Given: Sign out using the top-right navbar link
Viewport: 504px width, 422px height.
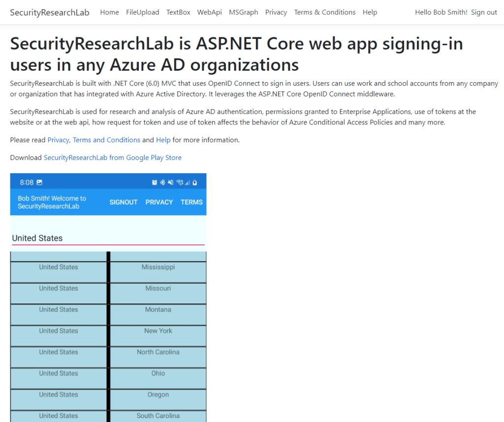Looking at the screenshot, I should [484, 12].
